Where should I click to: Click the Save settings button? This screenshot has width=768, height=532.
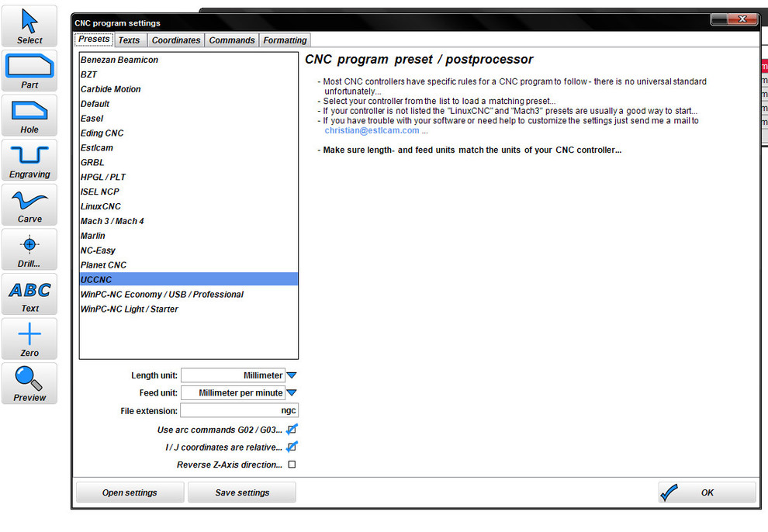pyautogui.click(x=242, y=492)
